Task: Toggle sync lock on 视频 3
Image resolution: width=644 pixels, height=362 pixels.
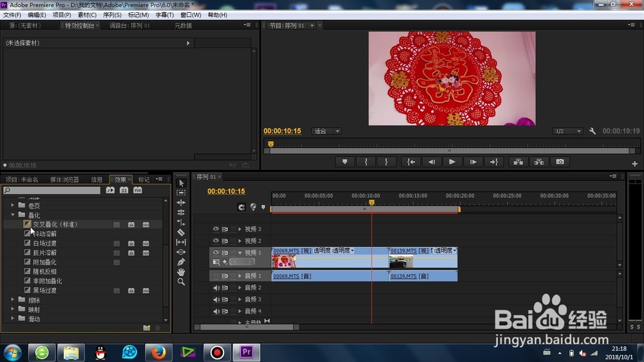Action: tap(225, 229)
